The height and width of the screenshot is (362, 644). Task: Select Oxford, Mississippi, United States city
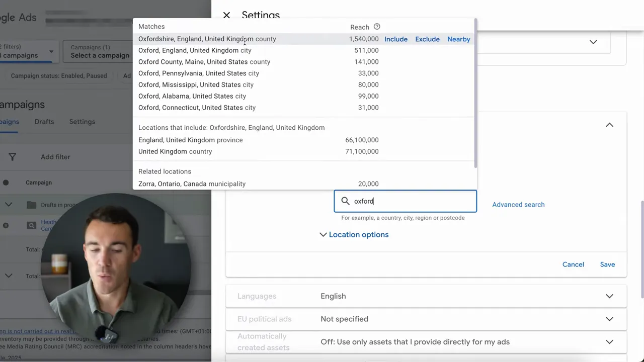(196, 84)
